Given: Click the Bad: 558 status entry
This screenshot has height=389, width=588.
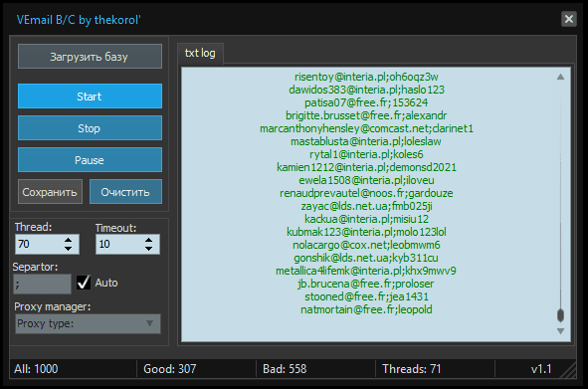Looking at the screenshot, I should tap(285, 369).
